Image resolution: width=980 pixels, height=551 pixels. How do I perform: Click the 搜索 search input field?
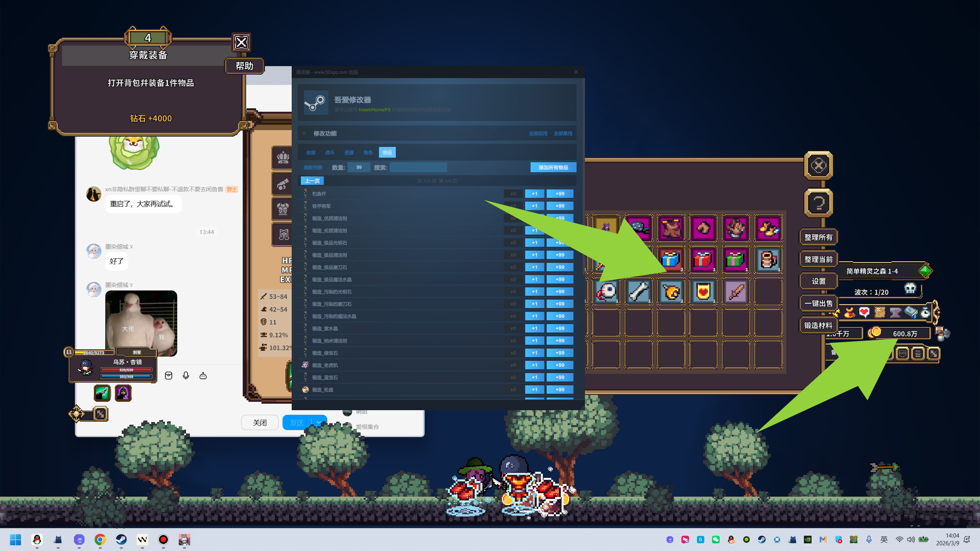(x=418, y=168)
